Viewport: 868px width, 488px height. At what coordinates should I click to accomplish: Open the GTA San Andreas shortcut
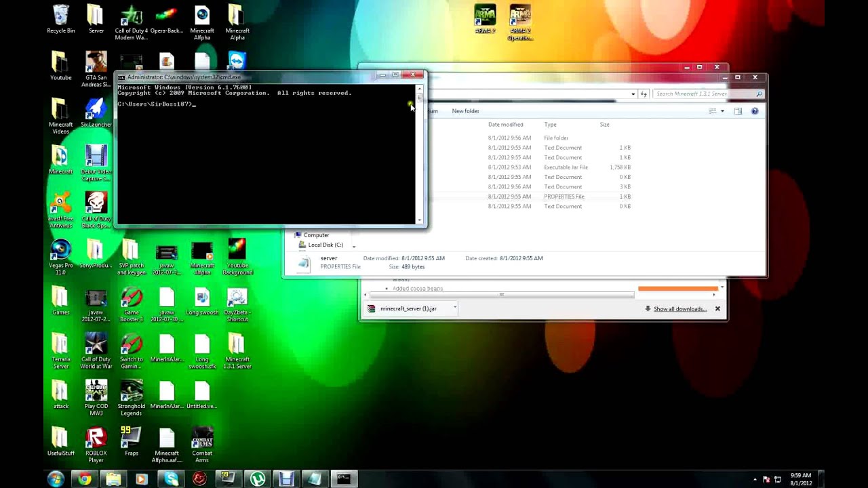[96, 70]
